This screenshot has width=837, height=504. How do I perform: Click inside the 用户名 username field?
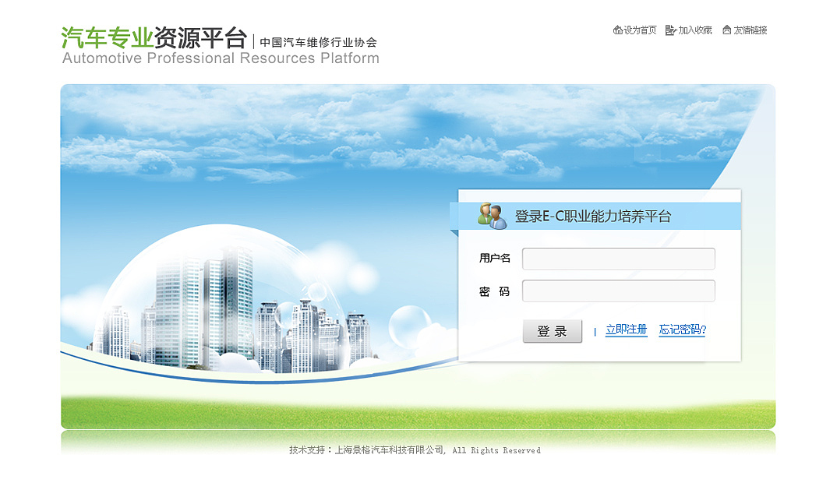coord(618,259)
